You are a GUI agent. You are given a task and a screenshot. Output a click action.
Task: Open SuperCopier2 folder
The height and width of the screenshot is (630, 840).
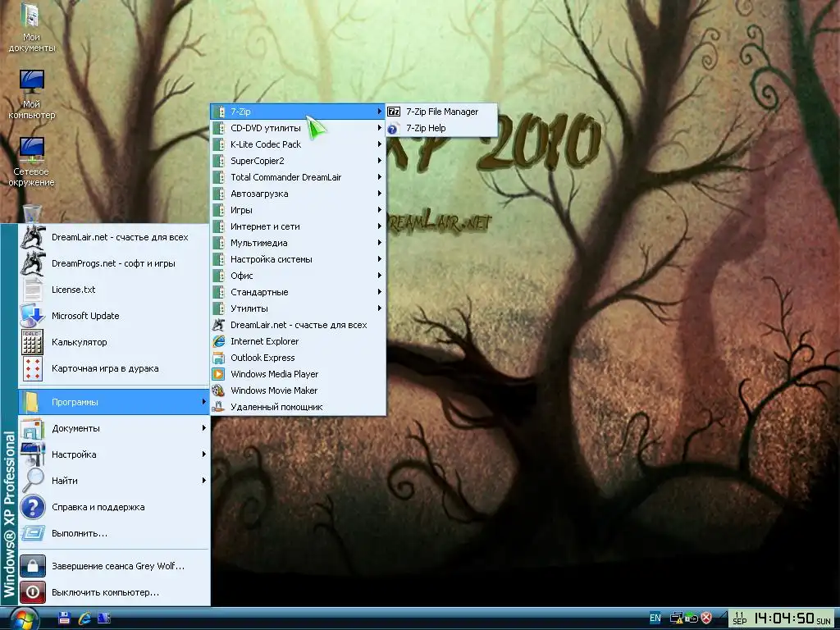tap(298, 161)
